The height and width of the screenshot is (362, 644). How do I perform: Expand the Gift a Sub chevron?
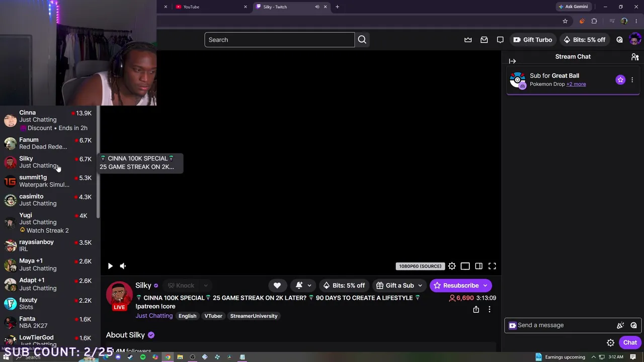(420, 286)
